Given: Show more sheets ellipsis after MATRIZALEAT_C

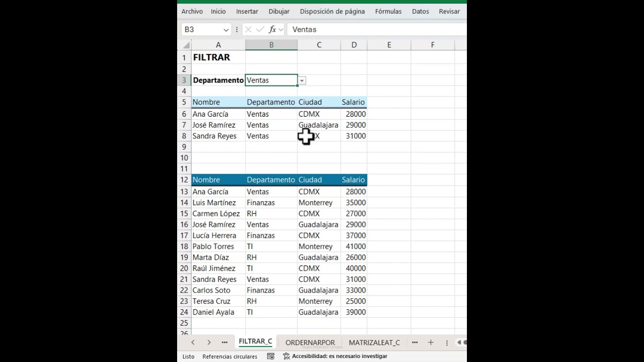Looking at the screenshot, I should click(415, 342).
